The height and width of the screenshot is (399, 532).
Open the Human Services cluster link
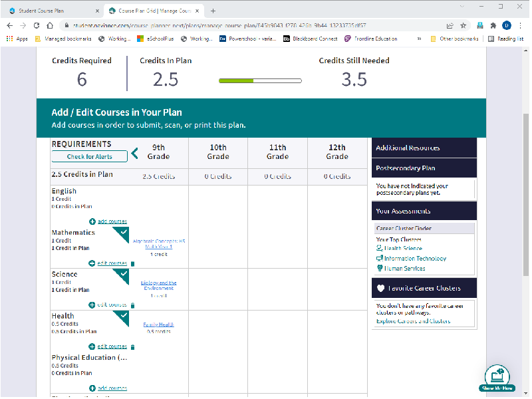pos(404,269)
